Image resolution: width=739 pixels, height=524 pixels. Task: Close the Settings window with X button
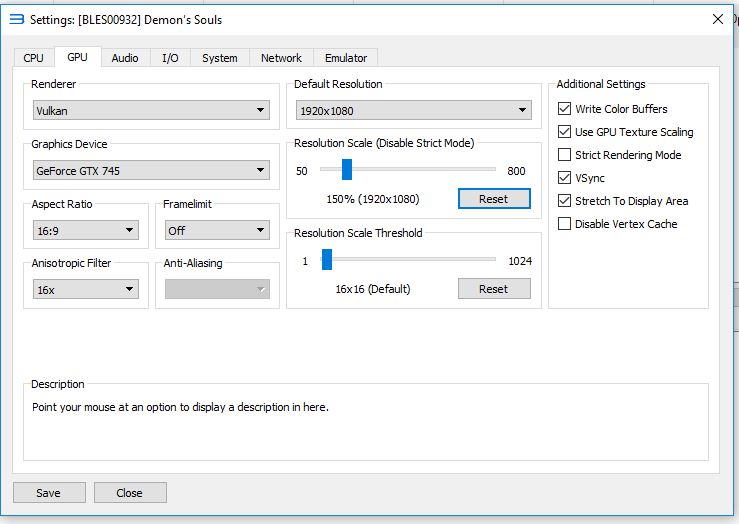point(717,19)
